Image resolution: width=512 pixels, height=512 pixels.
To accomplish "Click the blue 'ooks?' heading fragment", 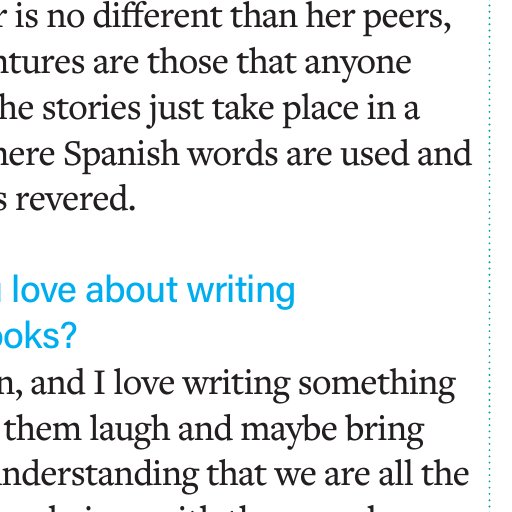I will point(38,335).
